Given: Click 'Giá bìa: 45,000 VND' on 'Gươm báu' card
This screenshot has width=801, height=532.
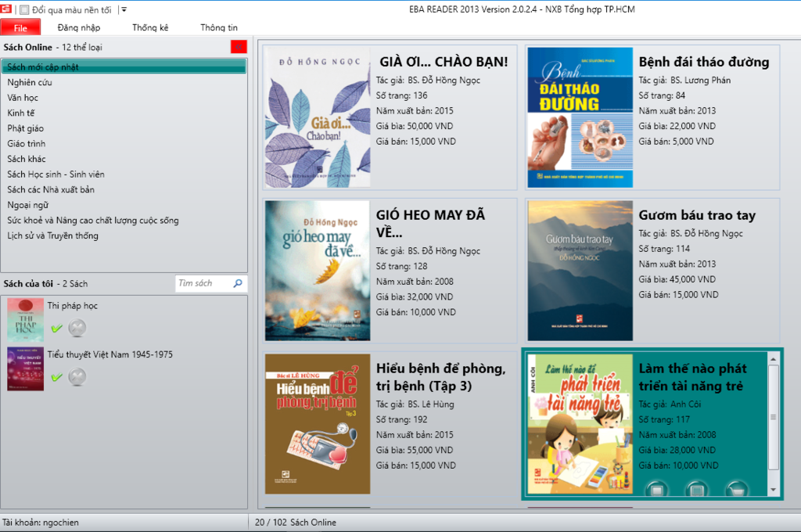Looking at the screenshot, I should click(x=677, y=279).
